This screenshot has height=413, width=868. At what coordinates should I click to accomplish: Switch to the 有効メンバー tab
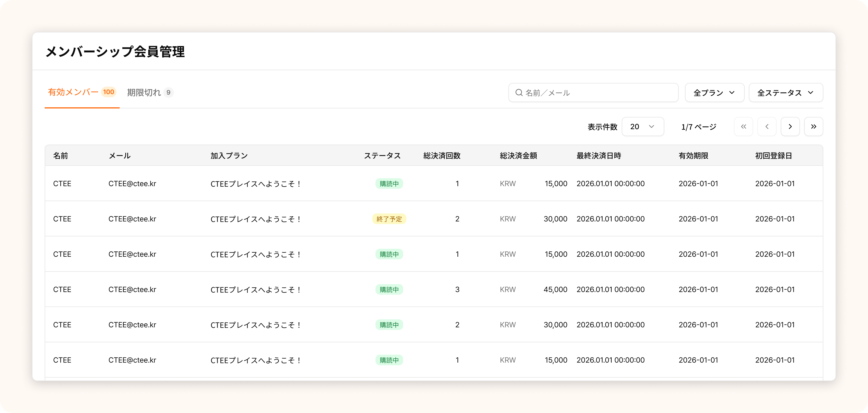[x=73, y=92]
